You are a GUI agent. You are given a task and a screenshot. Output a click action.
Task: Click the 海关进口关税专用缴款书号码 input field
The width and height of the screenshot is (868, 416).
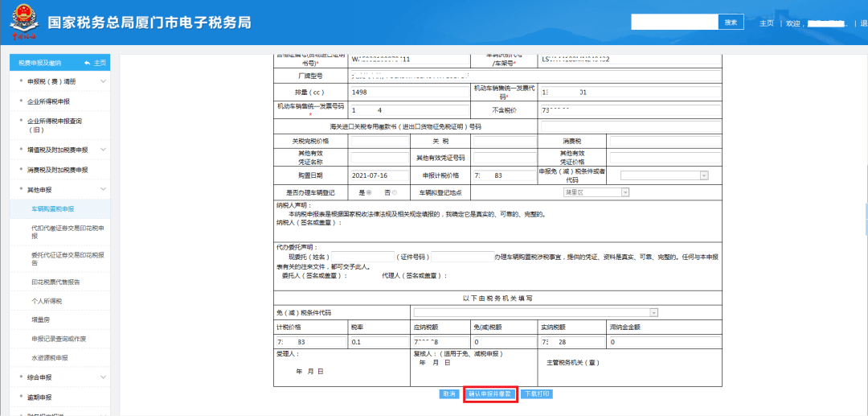[x=631, y=126]
